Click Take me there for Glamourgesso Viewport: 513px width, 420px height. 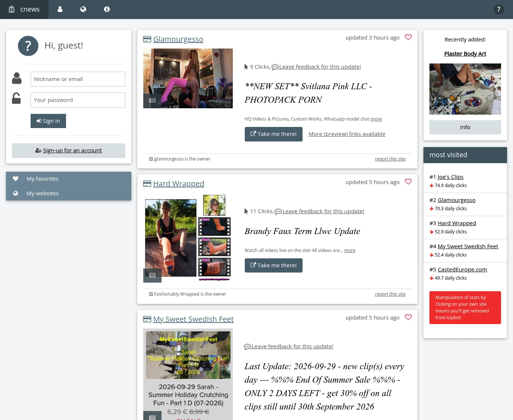point(273,134)
